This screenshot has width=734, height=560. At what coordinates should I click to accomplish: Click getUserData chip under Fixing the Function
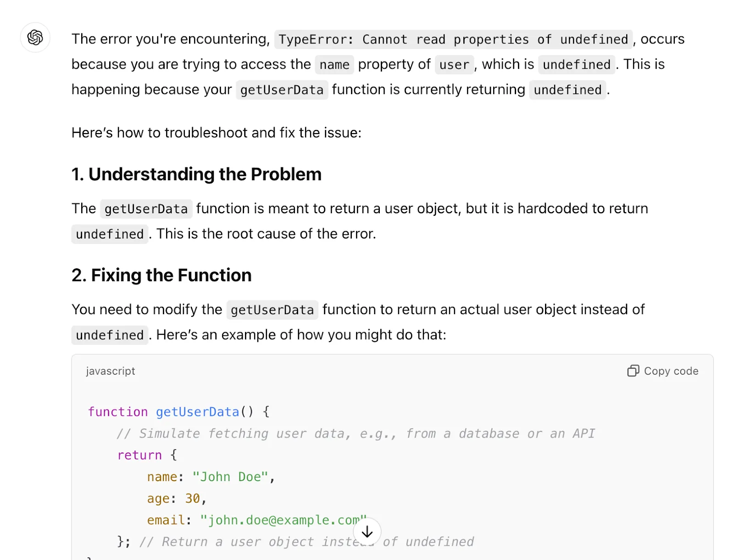(x=272, y=310)
